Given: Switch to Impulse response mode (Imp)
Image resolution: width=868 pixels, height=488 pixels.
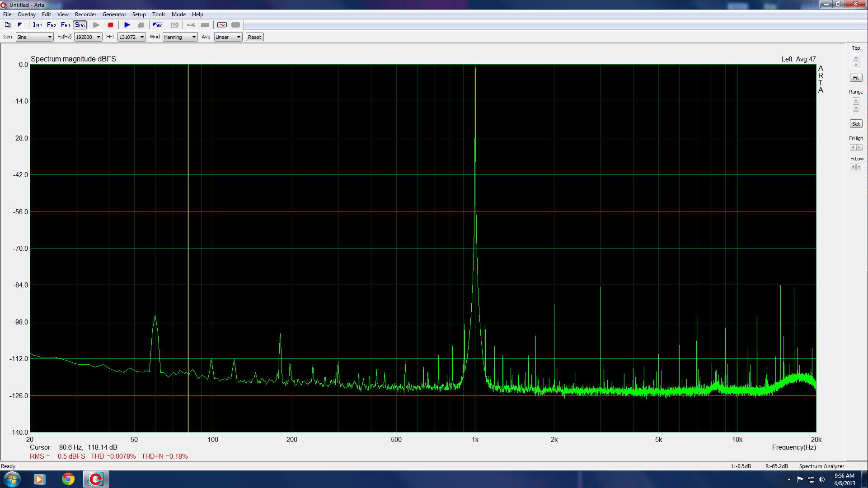Looking at the screenshot, I should tap(38, 25).
